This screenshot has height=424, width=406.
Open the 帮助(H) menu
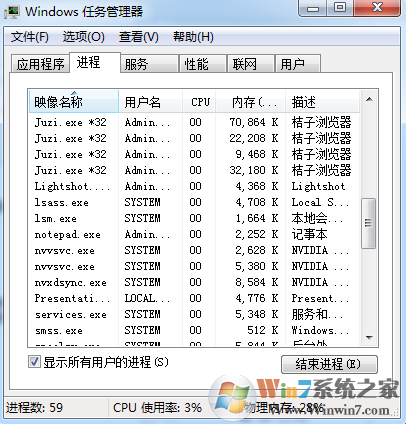coord(193,37)
